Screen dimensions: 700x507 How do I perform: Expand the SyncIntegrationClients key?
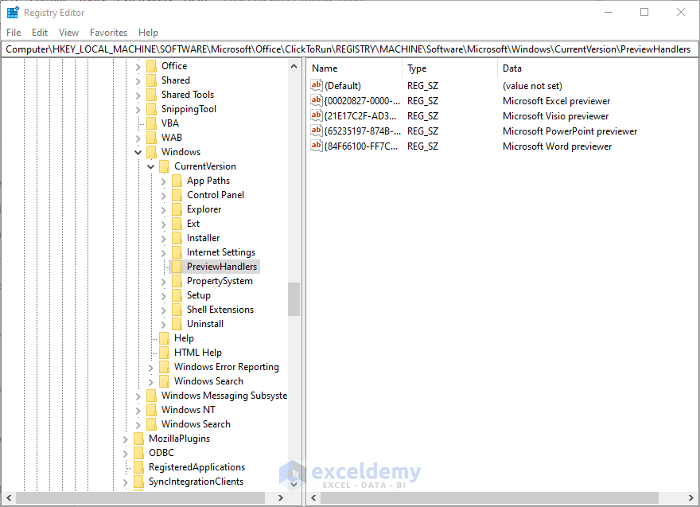[x=125, y=482]
